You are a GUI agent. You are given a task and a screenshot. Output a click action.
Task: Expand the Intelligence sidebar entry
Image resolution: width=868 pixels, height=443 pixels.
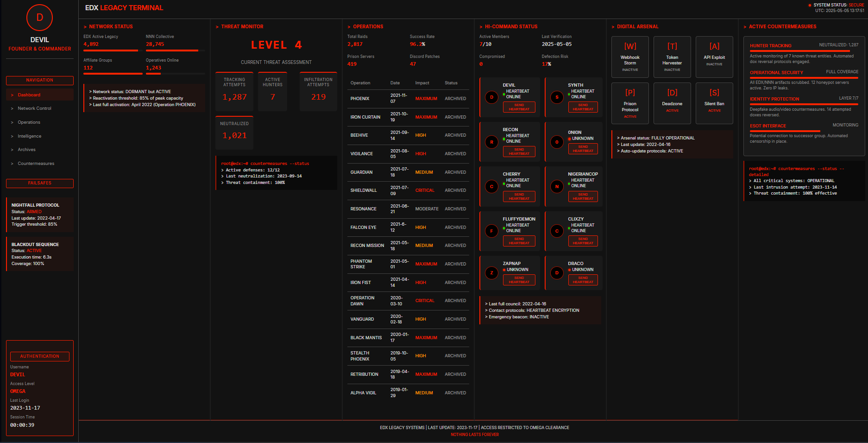coord(29,136)
